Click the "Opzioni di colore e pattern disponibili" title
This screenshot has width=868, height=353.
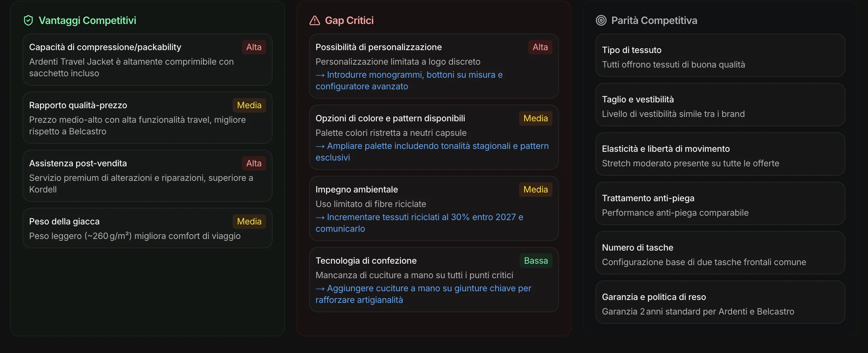click(390, 118)
